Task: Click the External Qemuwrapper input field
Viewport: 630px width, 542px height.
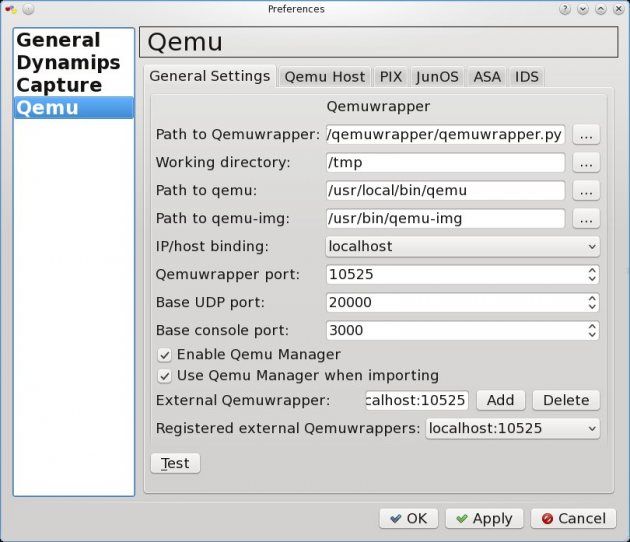Action: point(417,400)
